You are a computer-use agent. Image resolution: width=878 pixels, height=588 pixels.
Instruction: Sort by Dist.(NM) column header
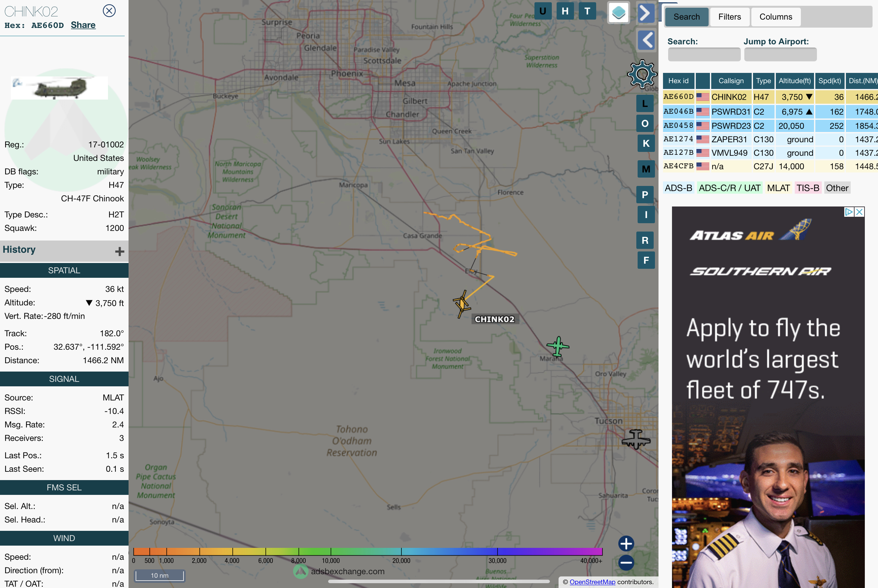point(863,81)
